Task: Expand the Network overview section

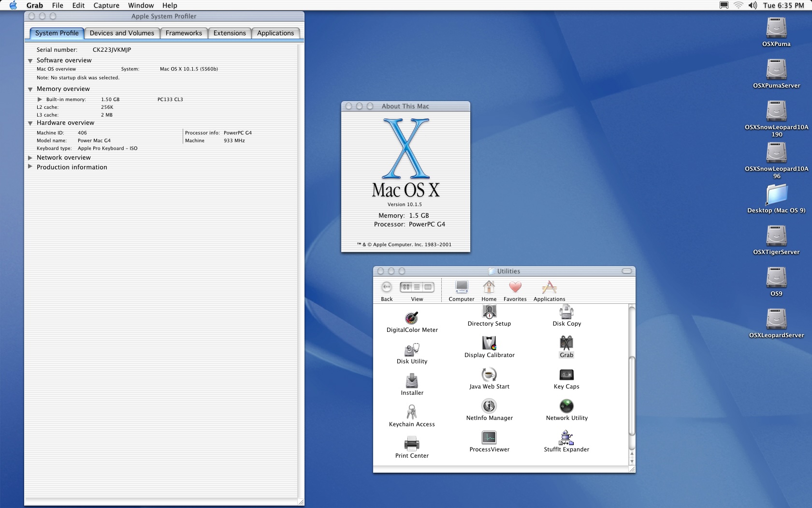Action: point(30,158)
